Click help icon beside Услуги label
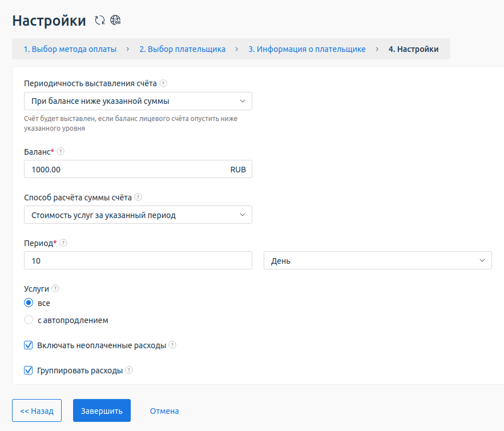Image resolution: width=504 pixels, height=431 pixels. 55,289
